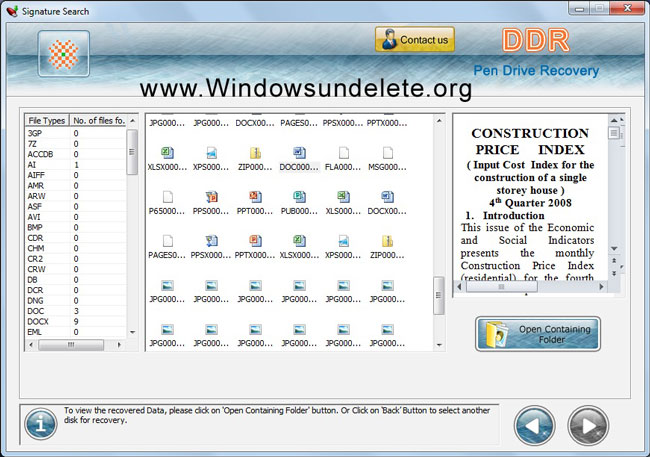The image size is (650, 457).
Task: Click file types list scroll left arrow
Action: (31, 345)
